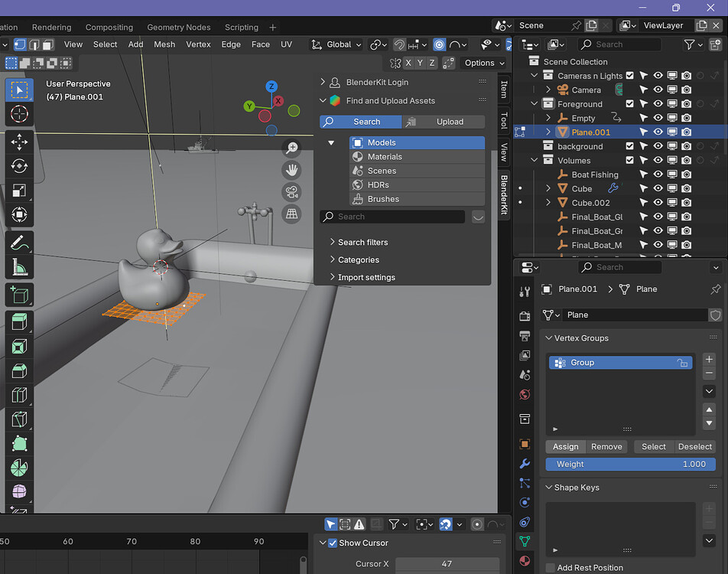This screenshot has height=574, width=728.
Task: Open the Material properties tab
Action: click(x=525, y=560)
